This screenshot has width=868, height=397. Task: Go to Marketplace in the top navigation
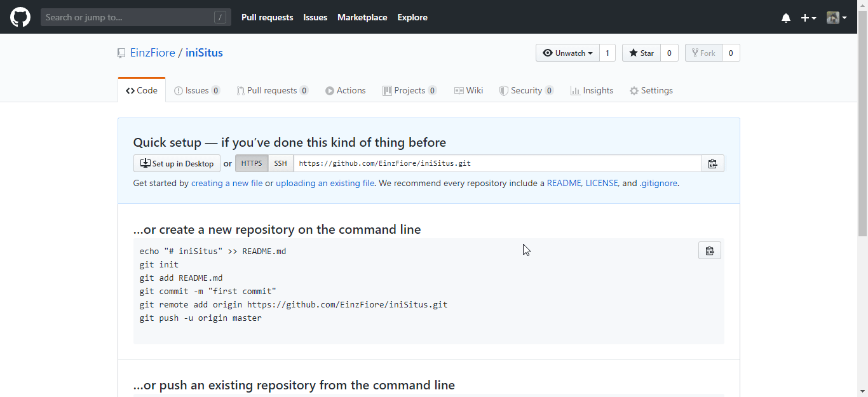coord(362,17)
